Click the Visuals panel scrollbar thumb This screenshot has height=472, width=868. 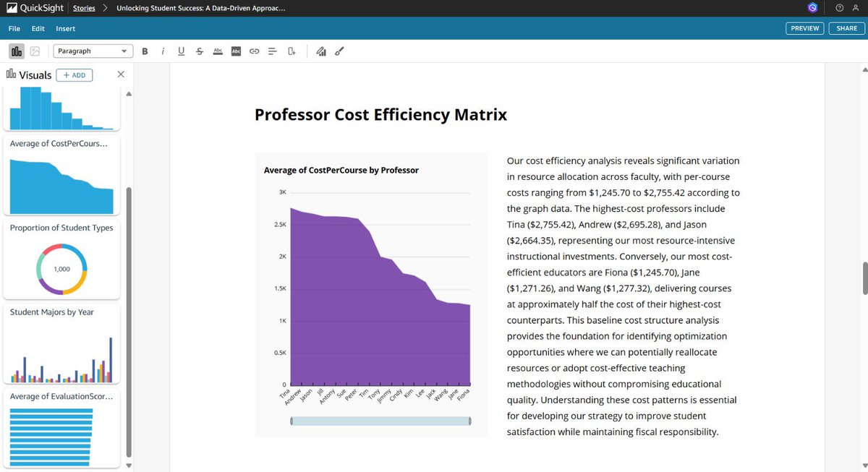click(129, 322)
